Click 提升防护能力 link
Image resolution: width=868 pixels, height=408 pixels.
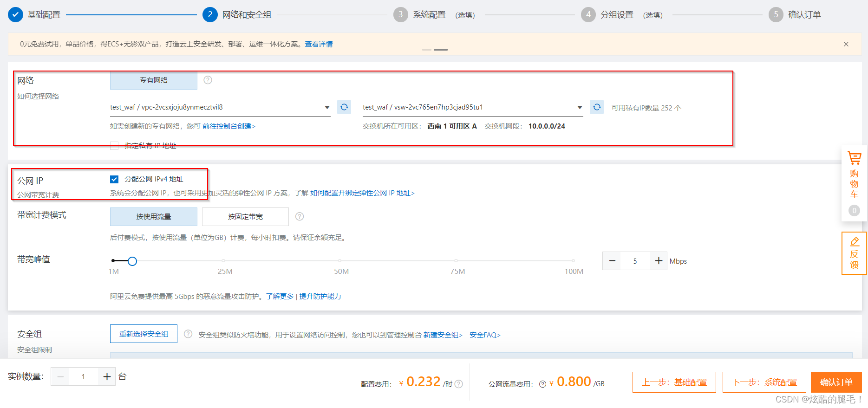click(x=320, y=297)
